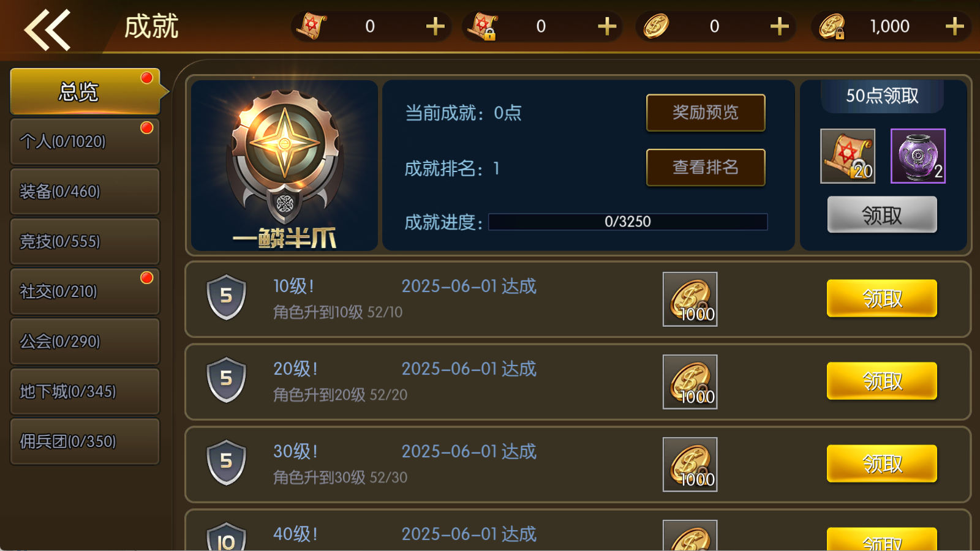This screenshot has height=551, width=980.
Task: Tap the achievement medal emblem 一鳞半爪
Action: click(x=285, y=165)
